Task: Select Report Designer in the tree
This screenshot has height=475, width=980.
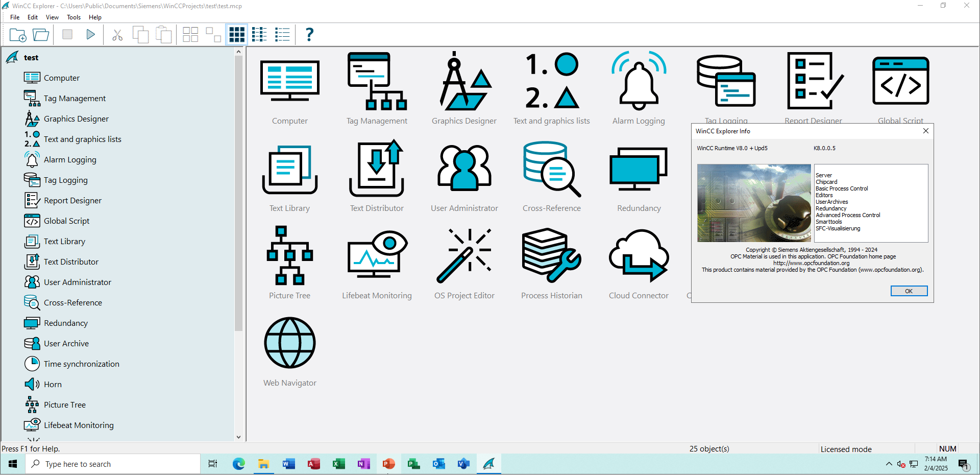Action: (x=72, y=200)
